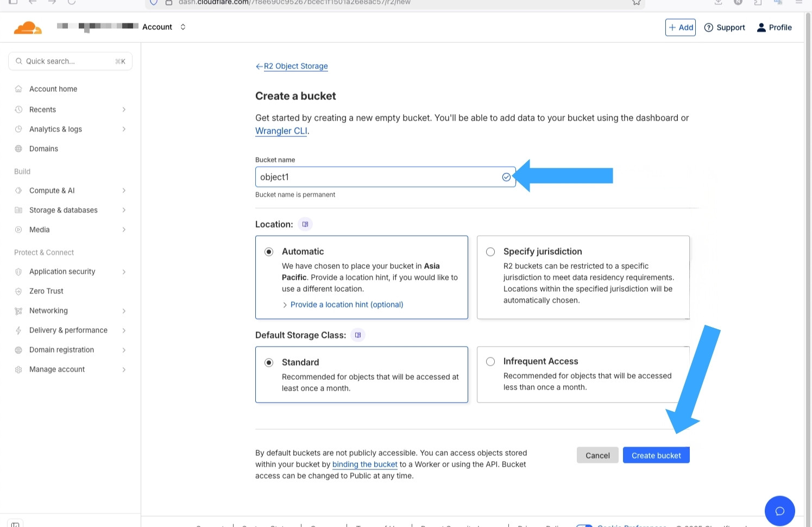Click the Analytics & logs sidebar icon

18,129
